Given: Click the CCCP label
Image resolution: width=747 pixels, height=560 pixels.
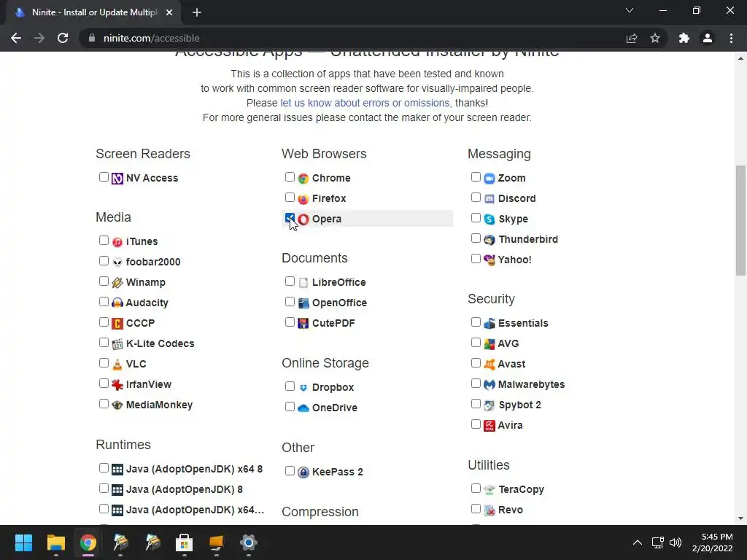Looking at the screenshot, I should pos(141,323).
